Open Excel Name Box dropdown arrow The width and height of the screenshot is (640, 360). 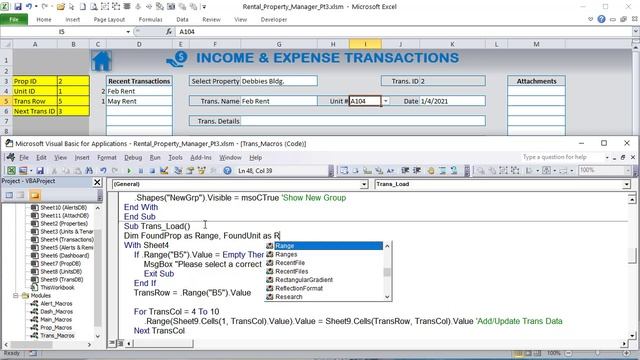click(x=128, y=31)
